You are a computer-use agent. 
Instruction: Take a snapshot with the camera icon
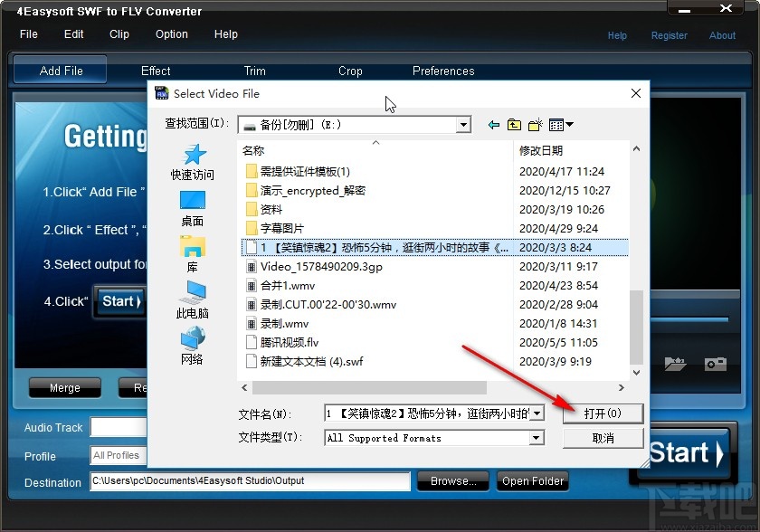point(714,364)
